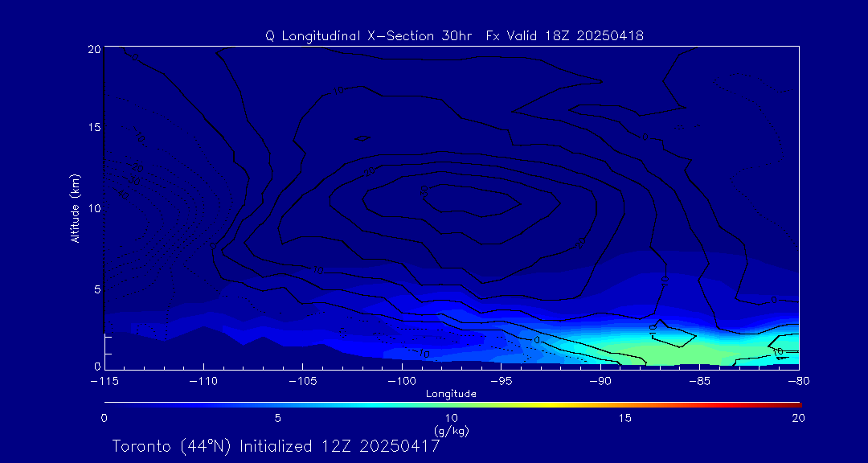Click the longitude tick label -85
Image resolution: width=868 pixels, height=463 pixels.
click(x=699, y=382)
